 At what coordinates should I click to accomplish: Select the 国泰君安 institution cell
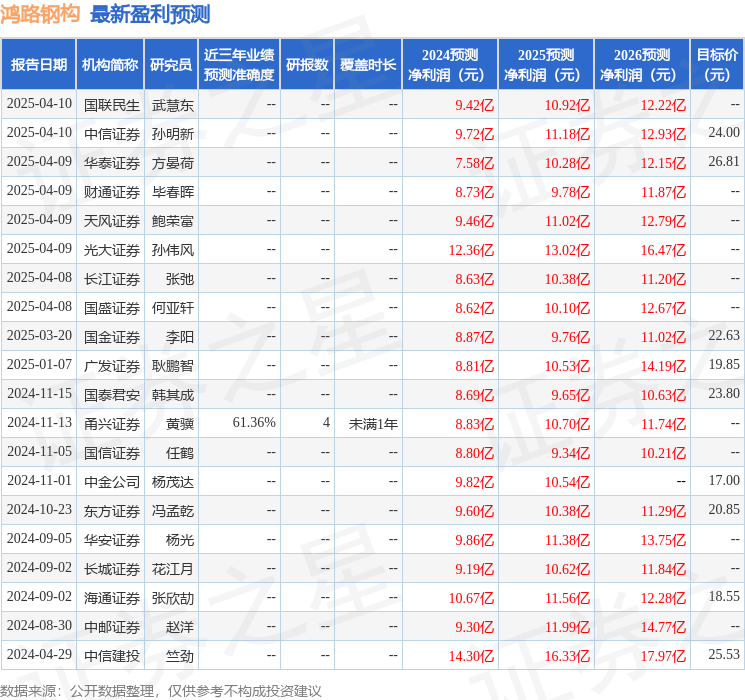coord(112,395)
